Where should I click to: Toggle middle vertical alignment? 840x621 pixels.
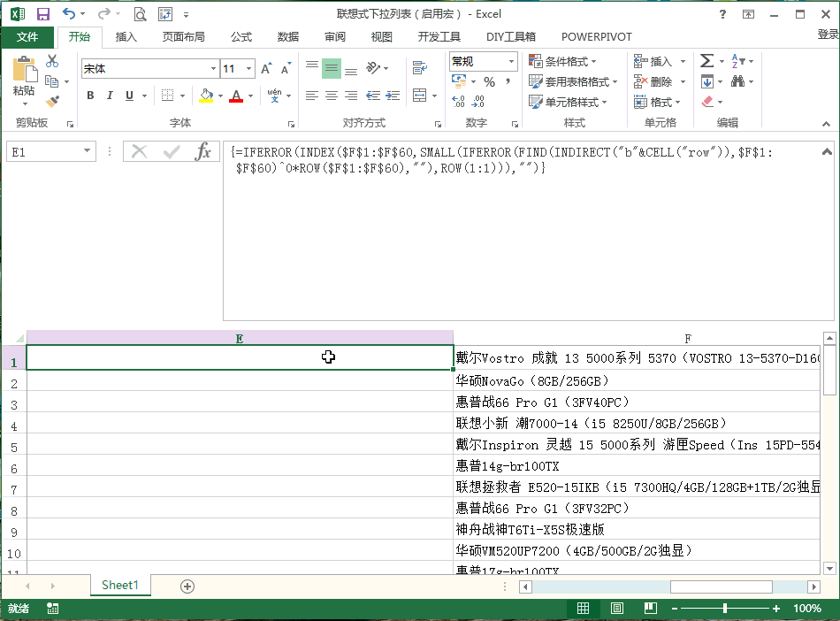(x=332, y=68)
